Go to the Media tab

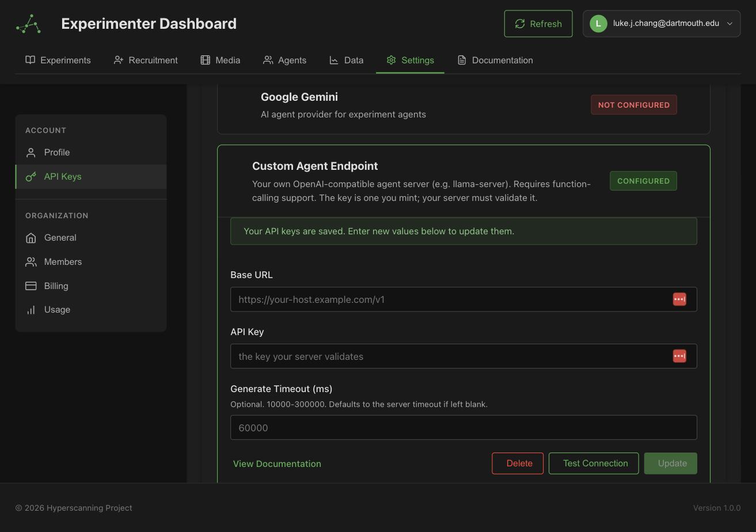[220, 60]
